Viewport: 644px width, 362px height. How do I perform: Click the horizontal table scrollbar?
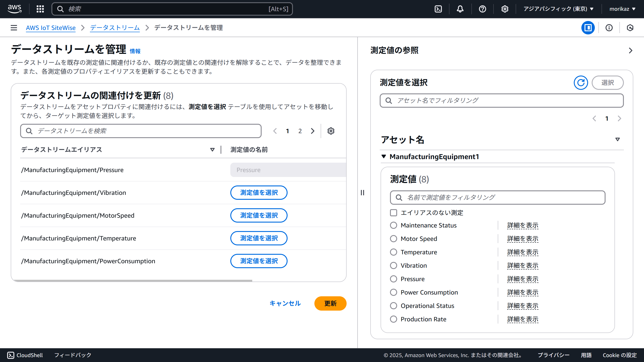click(x=133, y=281)
